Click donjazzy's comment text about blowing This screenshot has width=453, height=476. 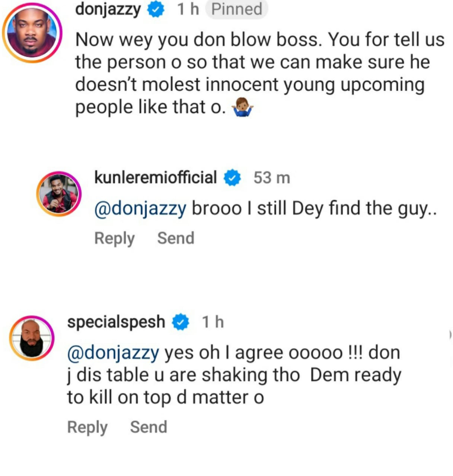coord(260,73)
